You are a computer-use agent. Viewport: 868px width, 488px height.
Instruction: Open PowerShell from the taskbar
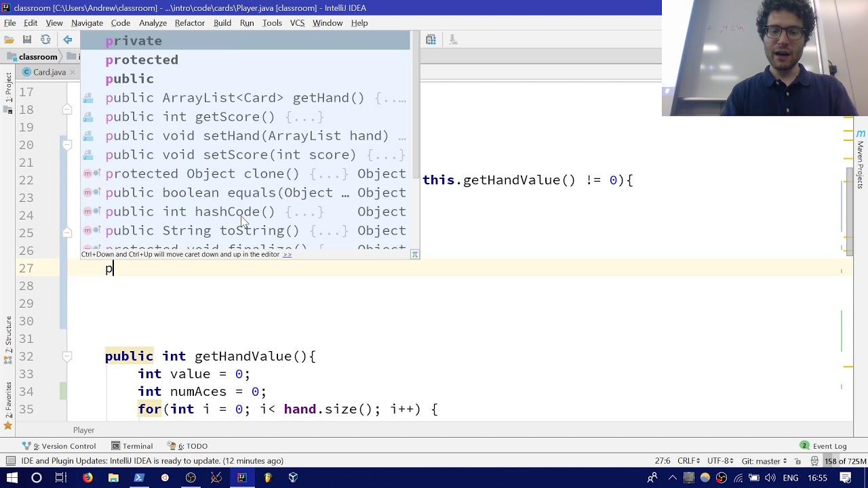pos(139,478)
